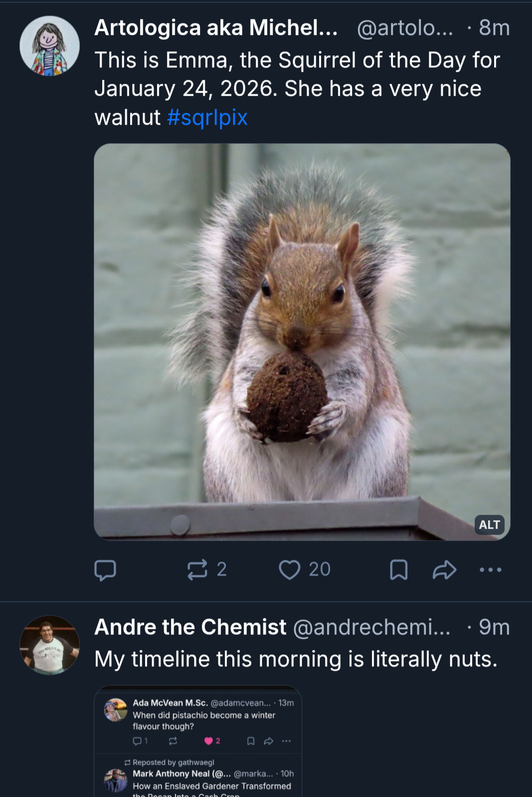Click the Andre the Chemist display name
This screenshot has width=532, height=797.
pos(190,627)
